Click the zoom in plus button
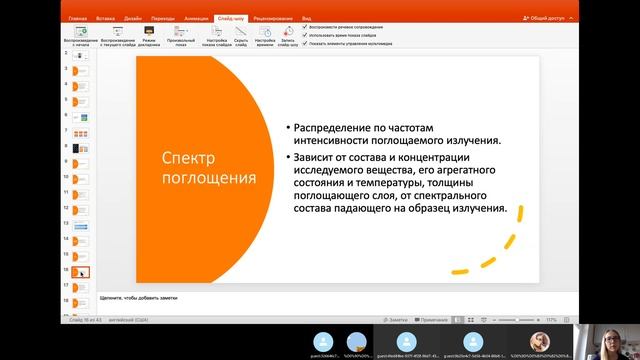Viewport: 640px width, 360px height. pos(538,320)
